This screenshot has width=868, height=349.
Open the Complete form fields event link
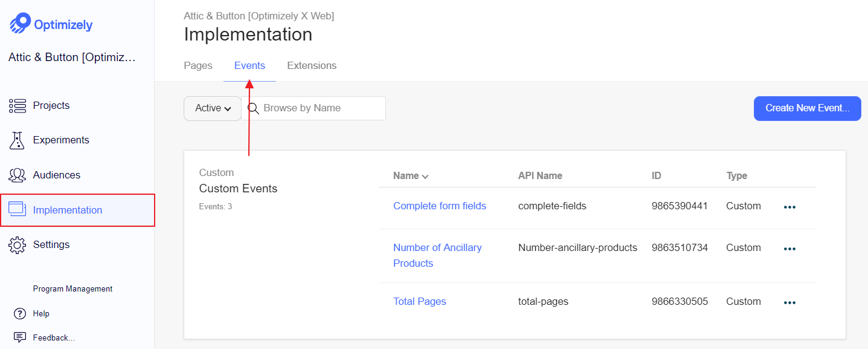[x=440, y=206]
